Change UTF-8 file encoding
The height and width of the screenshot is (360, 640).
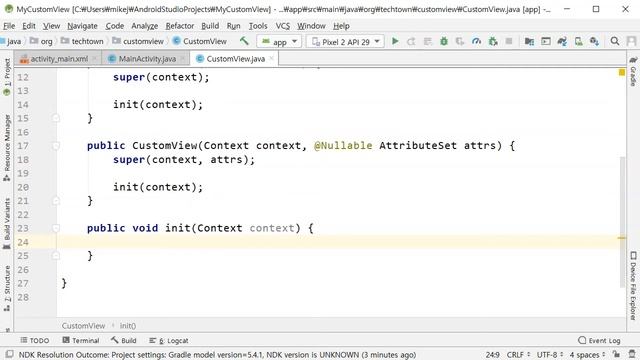click(x=550, y=354)
